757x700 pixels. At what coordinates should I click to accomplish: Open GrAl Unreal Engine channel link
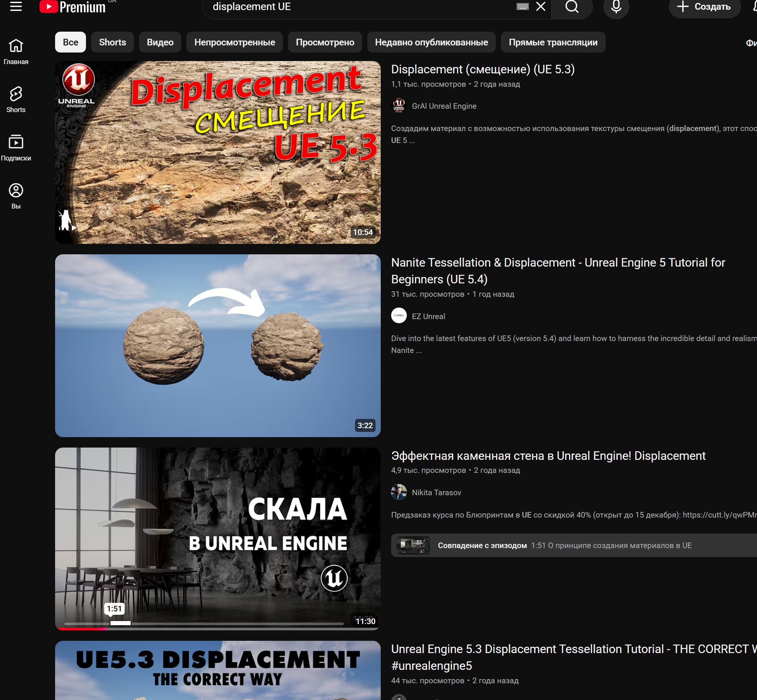coord(444,106)
